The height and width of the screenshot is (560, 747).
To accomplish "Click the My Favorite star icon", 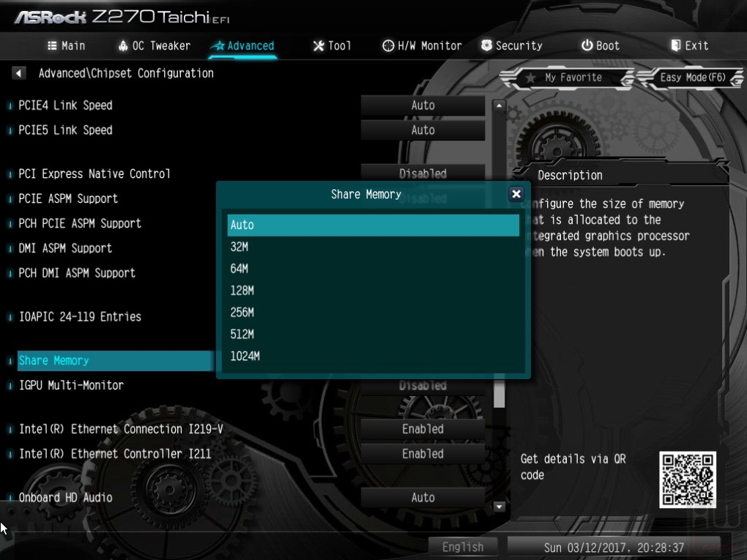I will click(529, 78).
